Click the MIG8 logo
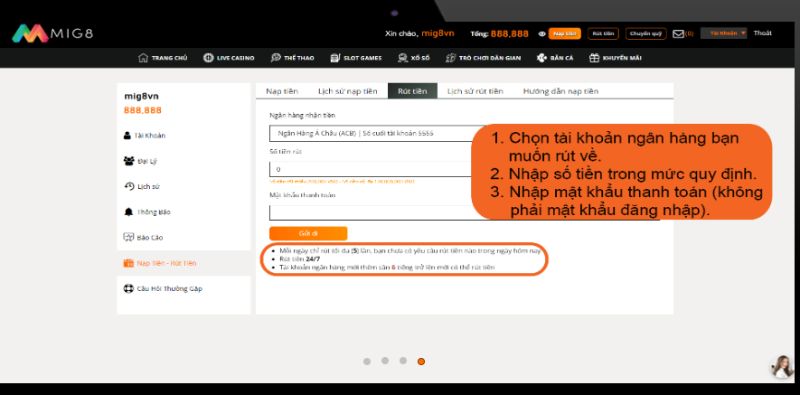This screenshot has height=395, width=800. (53, 34)
